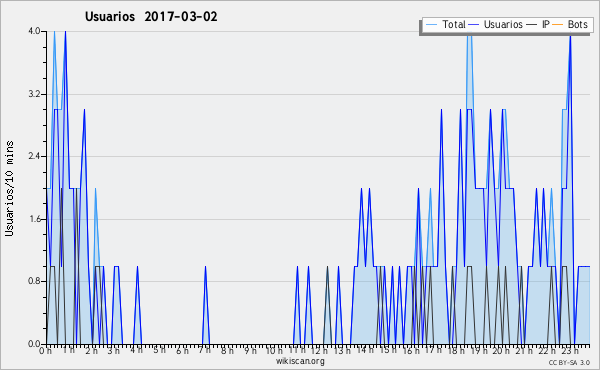Click the chart title 'Usuarios 2017-03-02'
The width and height of the screenshot is (600, 370).
pyautogui.click(x=151, y=16)
